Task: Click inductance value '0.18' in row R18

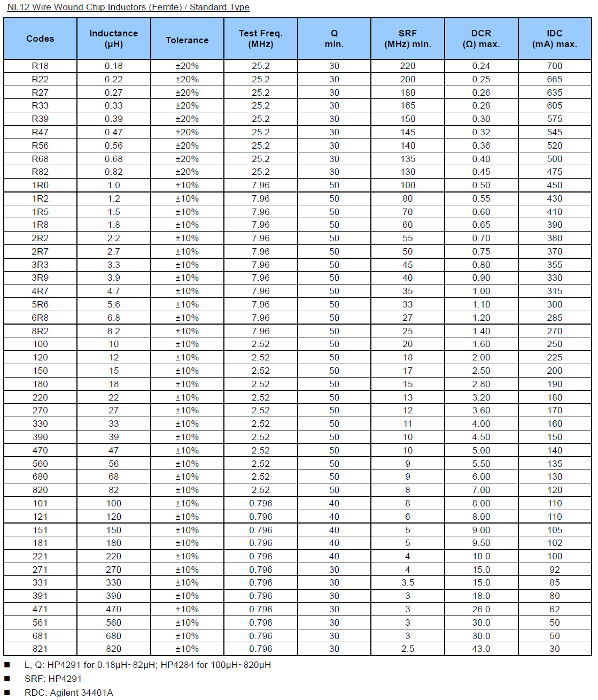Action: 114,66
